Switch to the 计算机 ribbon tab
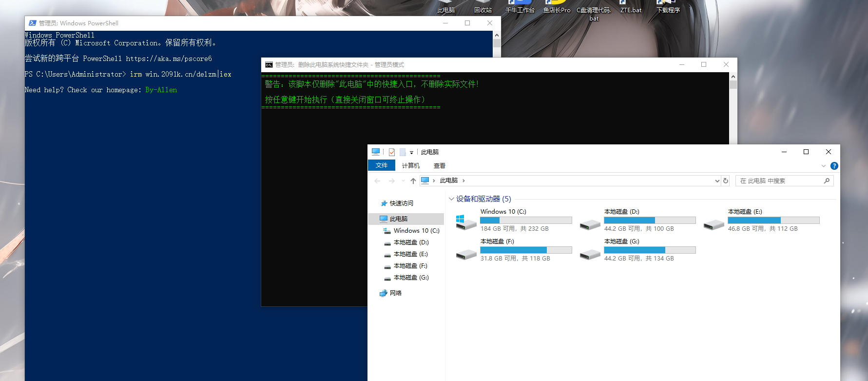868x381 pixels. point(410,166)
